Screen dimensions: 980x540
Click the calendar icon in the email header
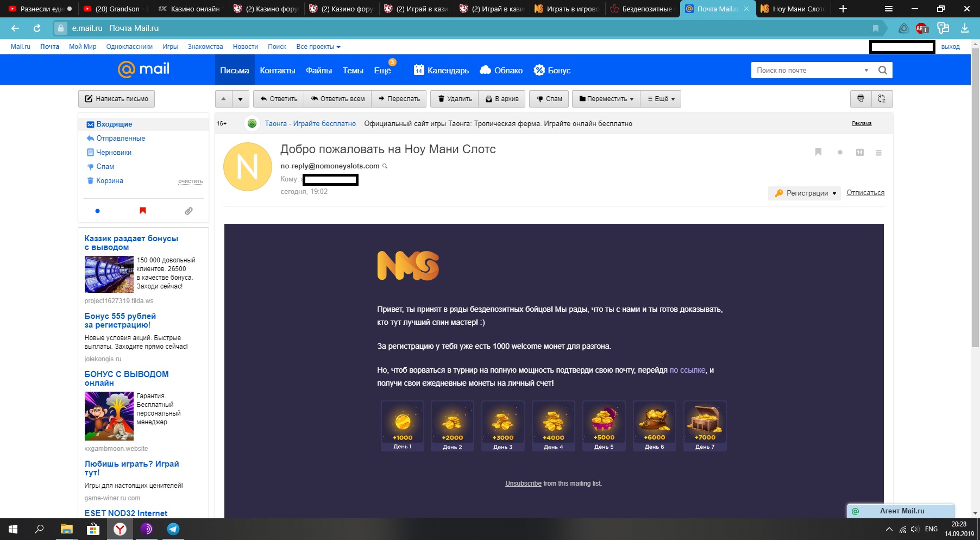(860, 153)
